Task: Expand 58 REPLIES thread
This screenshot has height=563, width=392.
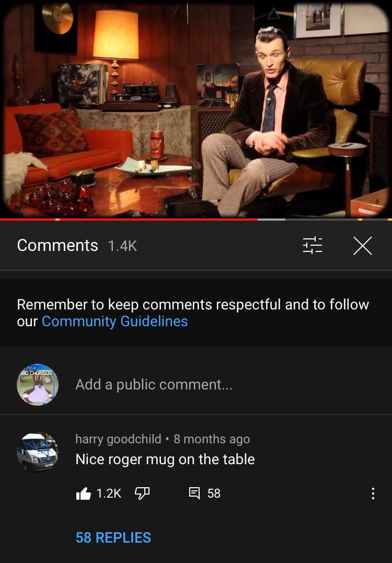Action: 113,537
